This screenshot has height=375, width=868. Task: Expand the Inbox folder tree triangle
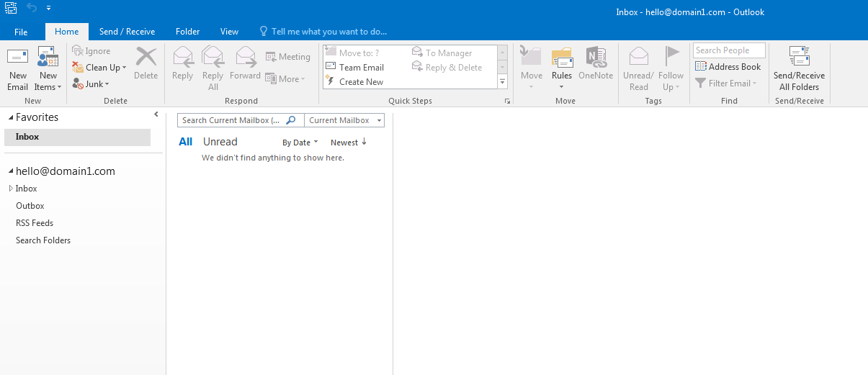point(10,189)
